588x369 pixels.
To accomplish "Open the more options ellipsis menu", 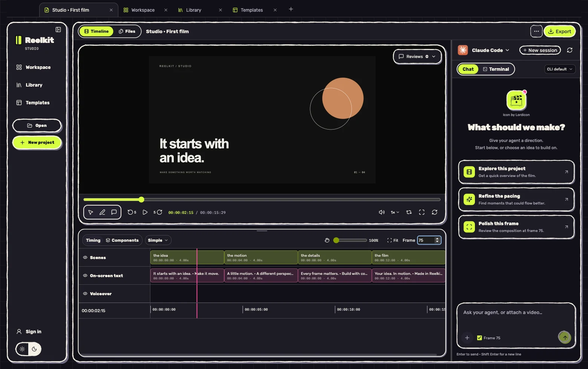I will (536, 31).
